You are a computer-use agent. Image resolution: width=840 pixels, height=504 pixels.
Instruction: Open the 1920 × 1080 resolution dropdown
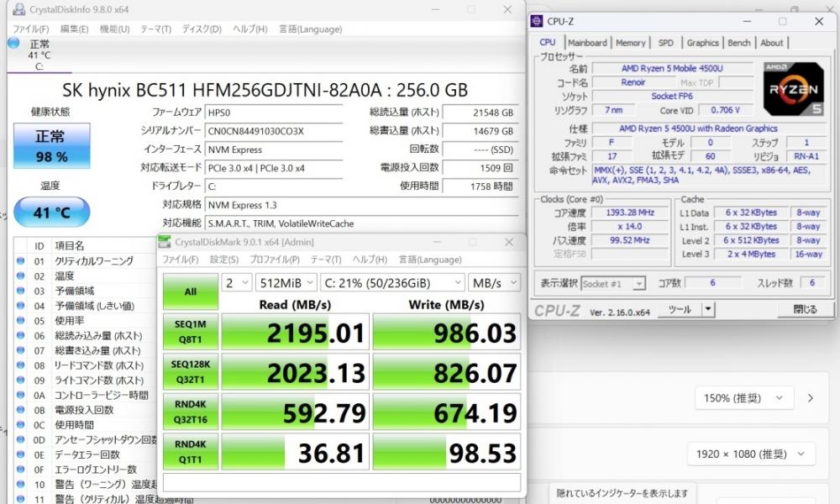(x=751, y=454)
